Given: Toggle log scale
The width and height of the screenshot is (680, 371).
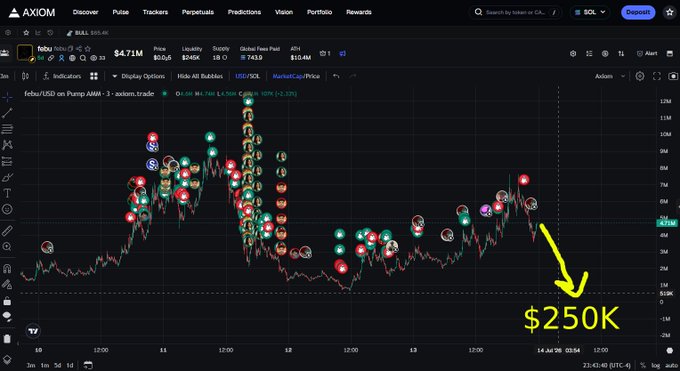Looking at the screenshot, I should (x=656, y=365).
